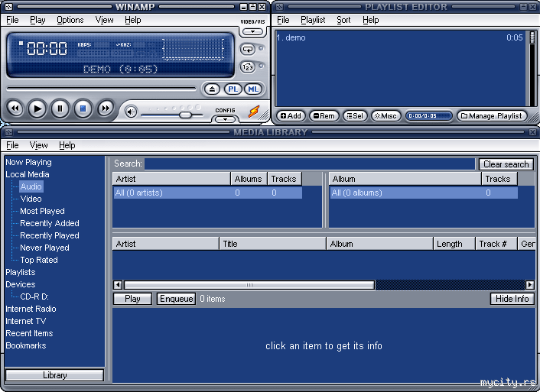Click the volume slider thumb

(186, 115)
